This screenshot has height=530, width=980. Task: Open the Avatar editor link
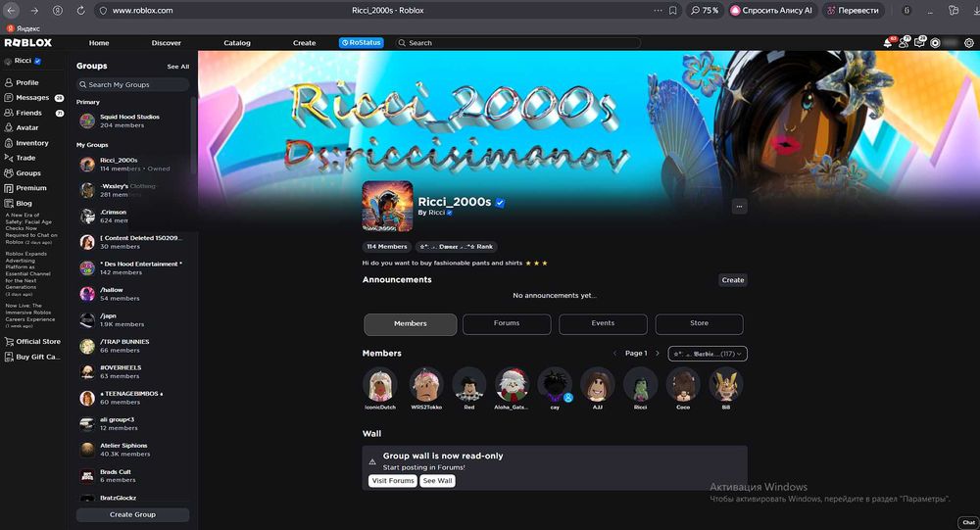[x=22, y=127]
